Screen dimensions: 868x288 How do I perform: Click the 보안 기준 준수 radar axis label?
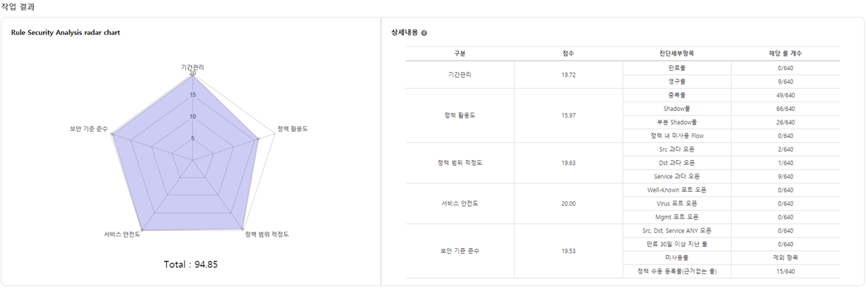(x=89, y=128)
